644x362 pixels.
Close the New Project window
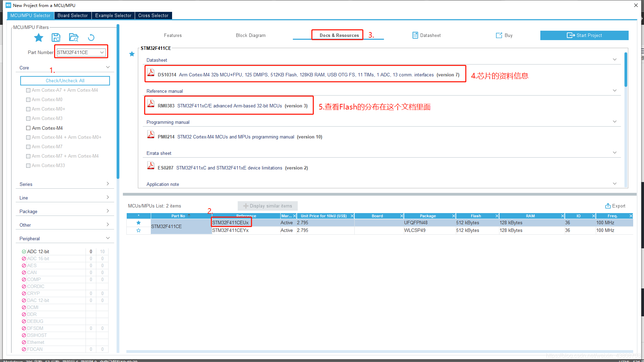[636, 5]
